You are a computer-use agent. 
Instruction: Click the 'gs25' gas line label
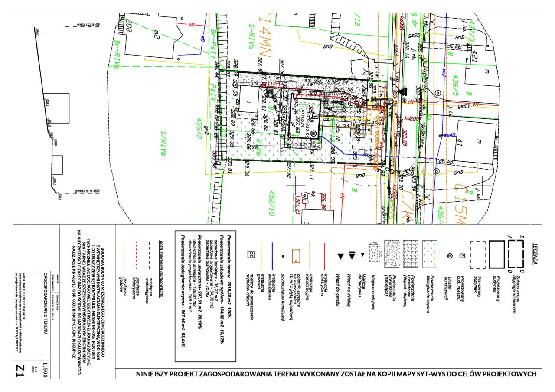[x=414, y=35]
